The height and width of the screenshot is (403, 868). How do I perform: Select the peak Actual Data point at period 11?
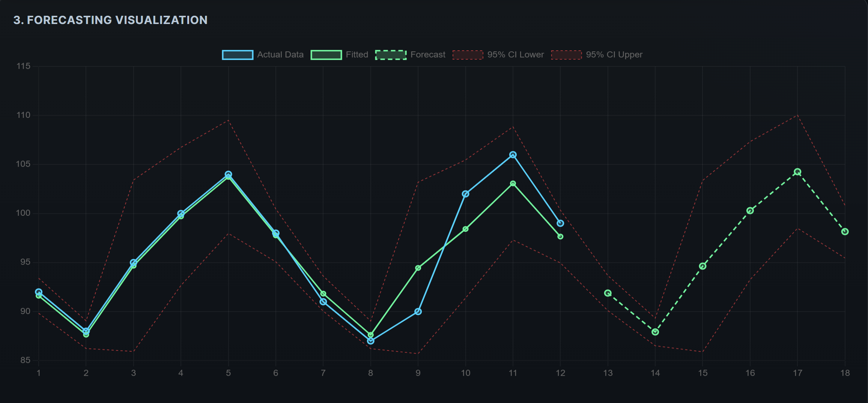coord(513,154)
